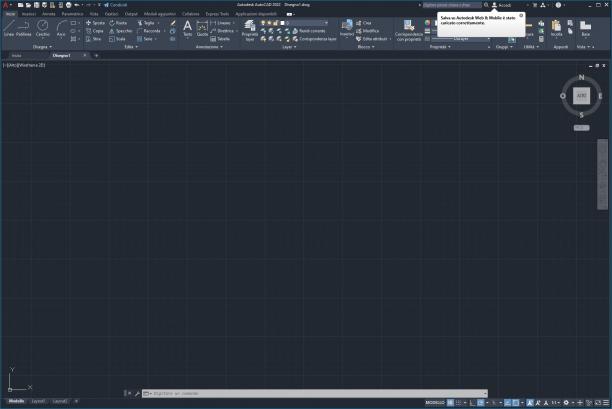Click the Stira (stretch) tool
Screen dimensions: 612x409
click(x=94, y=39)
